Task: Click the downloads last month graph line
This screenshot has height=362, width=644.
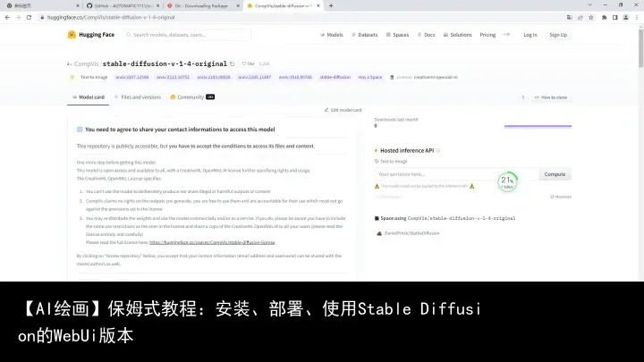Action: coord(538,126)
